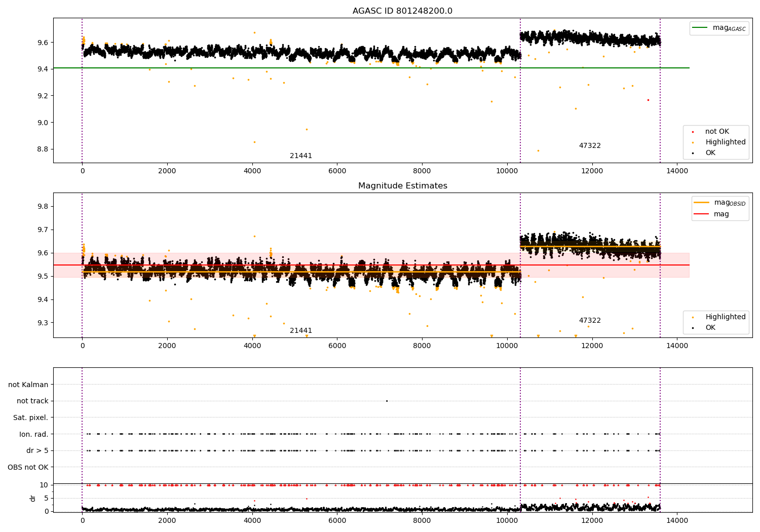Click the "not track" row label
The image size is (760, 532).
coord(32,401)
